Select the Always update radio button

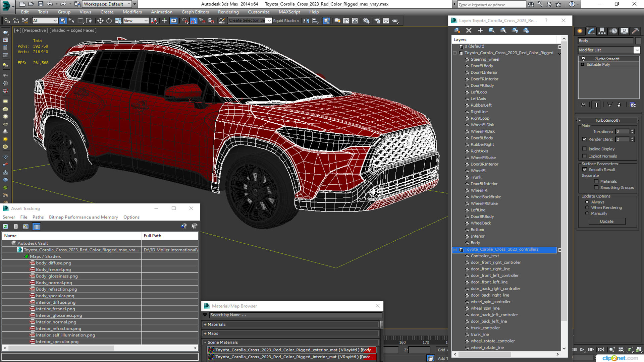coord(587,202)
